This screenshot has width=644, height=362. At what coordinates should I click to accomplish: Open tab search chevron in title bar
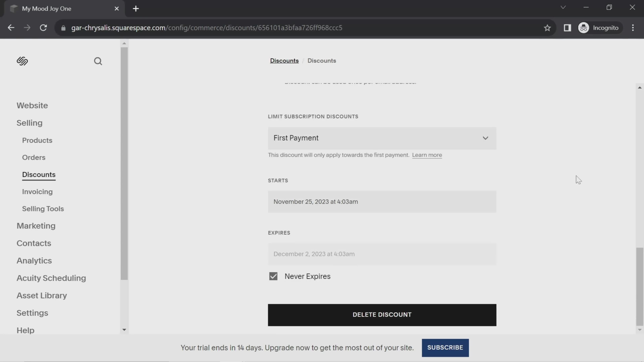(x=563, y=7)
